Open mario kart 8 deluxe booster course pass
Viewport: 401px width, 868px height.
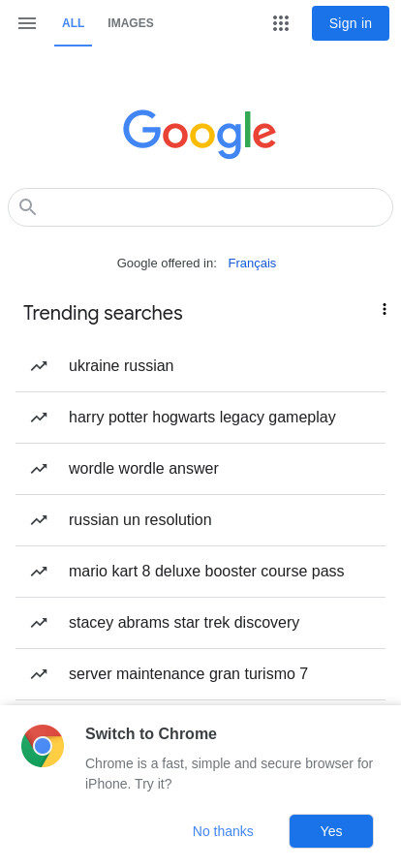[x=200, y=572]
